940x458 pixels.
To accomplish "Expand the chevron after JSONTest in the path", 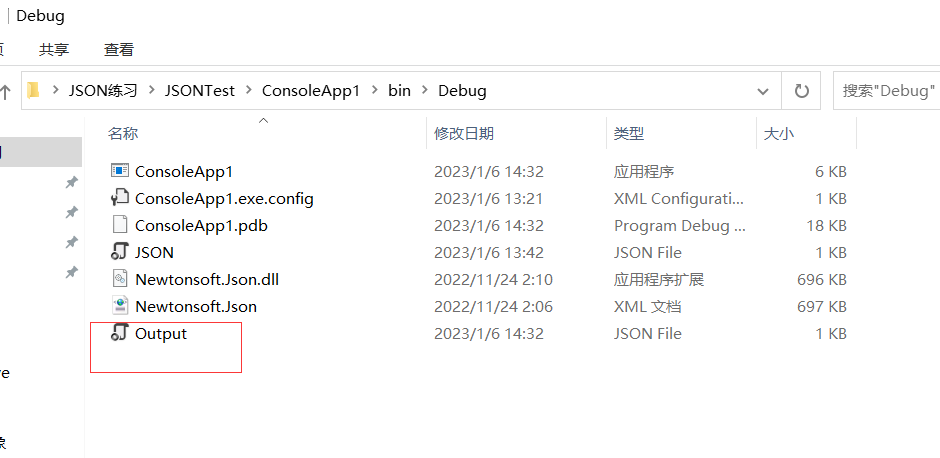I will click(248, 91).
